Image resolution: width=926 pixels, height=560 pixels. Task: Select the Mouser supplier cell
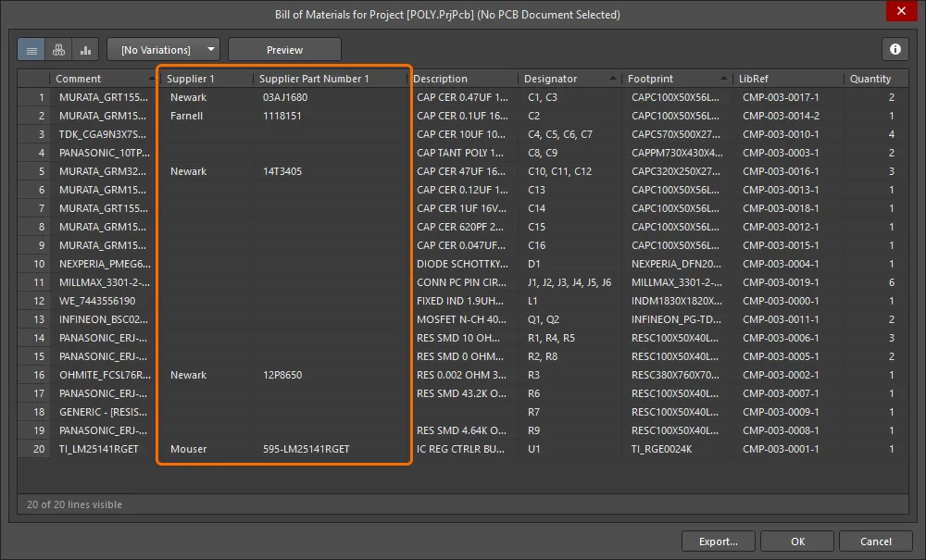[188, 449]
